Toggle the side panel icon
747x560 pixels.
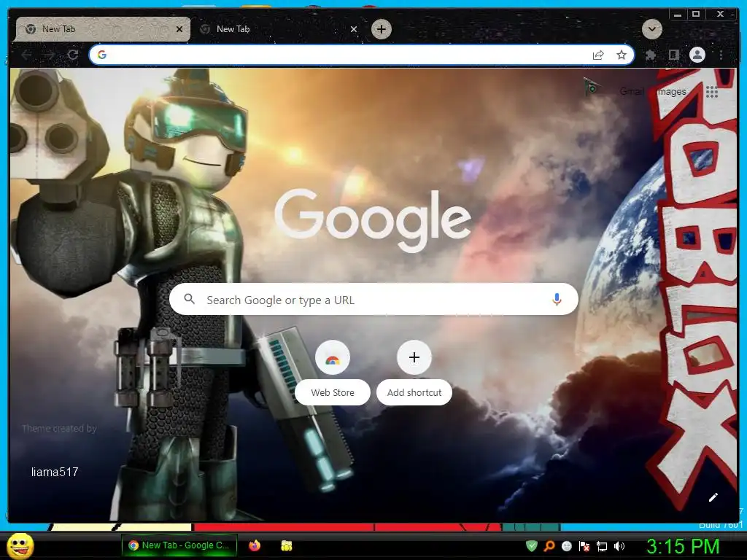pyautogui.click(x=673, y=55)
